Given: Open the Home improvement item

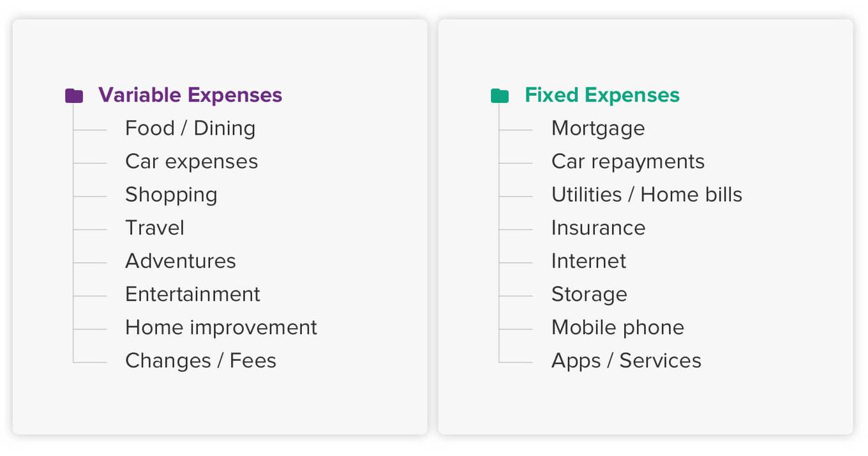Looking at the screenshot, I should (221, 328).
